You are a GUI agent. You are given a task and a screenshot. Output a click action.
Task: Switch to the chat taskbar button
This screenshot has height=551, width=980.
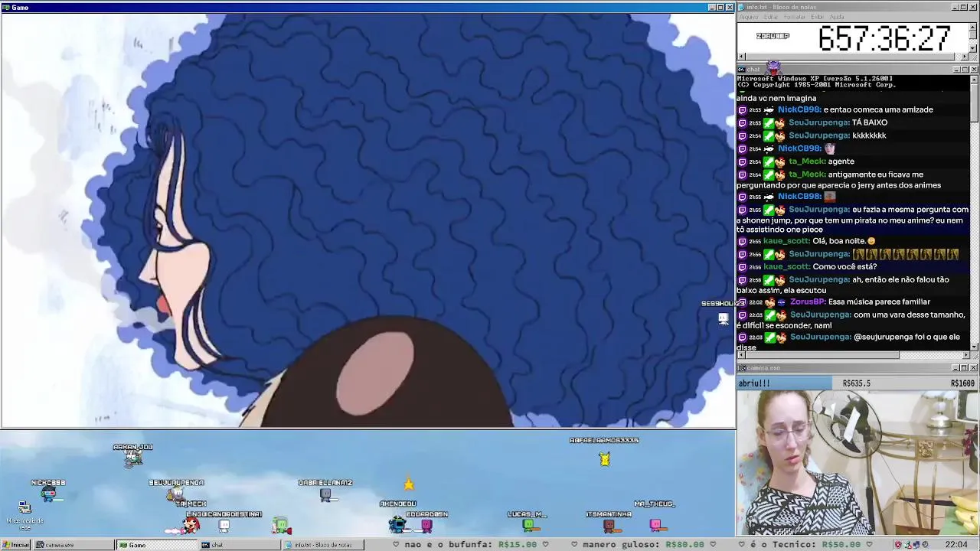(x=239, y=545)
